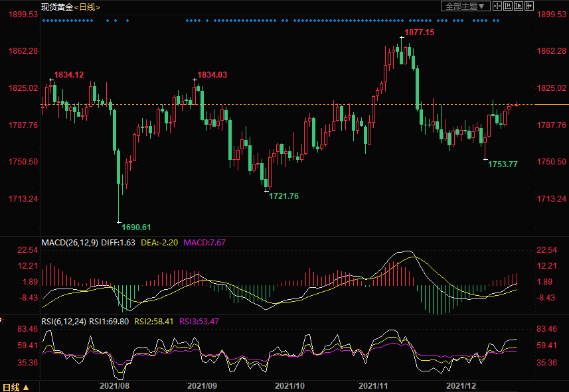Click the crosshair cursor icon

pos(499,6)
